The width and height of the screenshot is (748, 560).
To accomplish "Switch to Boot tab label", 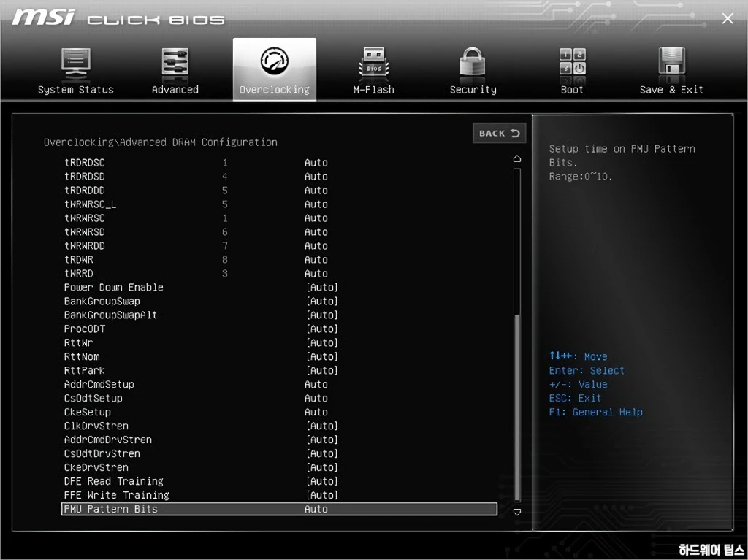I will pos(572,90).
